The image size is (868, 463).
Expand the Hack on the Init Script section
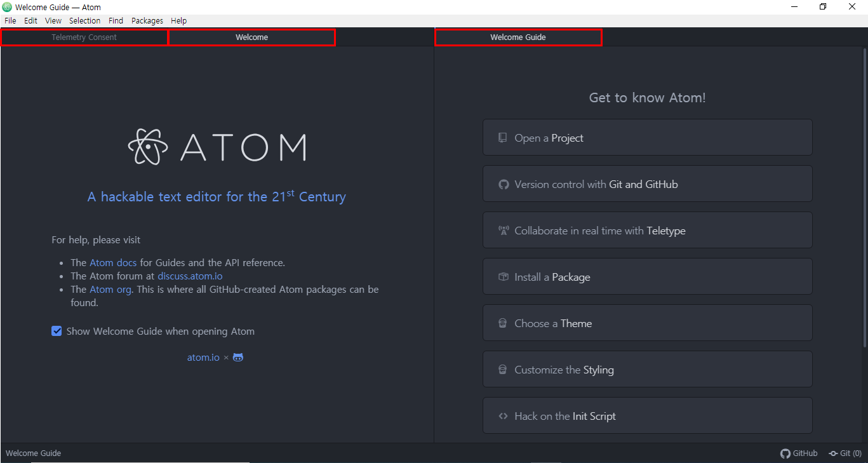(x=647, y=415)
